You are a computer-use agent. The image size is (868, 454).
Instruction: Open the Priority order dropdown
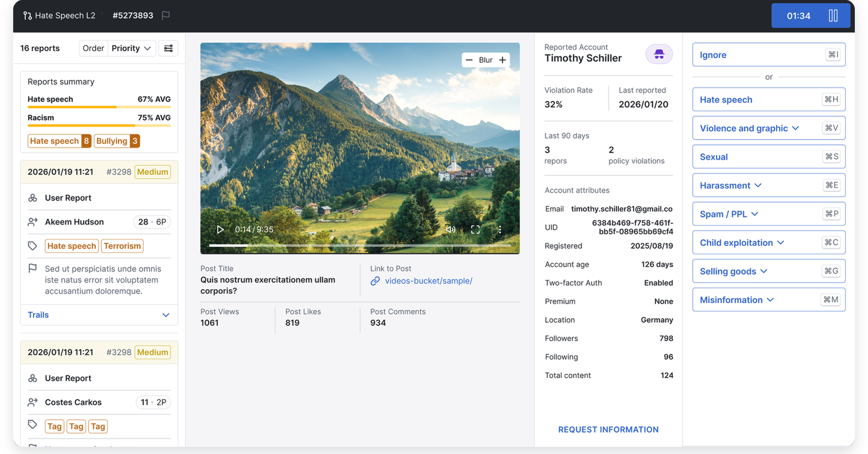tap(131, 48)
